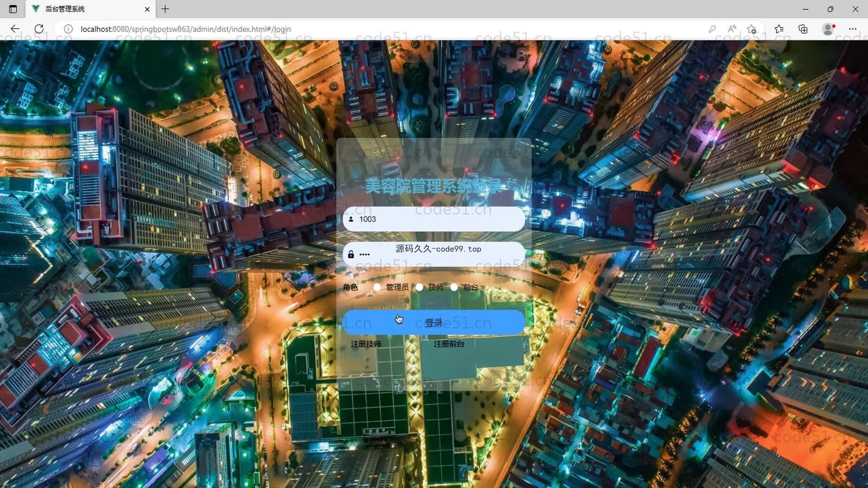Open the browser settings and more menu
Viewport: 868px width, 488px height.
(853, 29)
